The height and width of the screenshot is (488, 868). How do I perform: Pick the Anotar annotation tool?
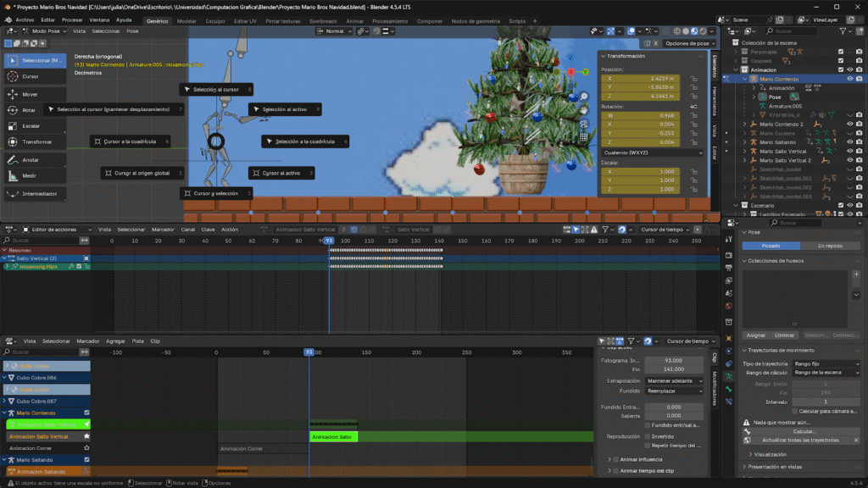pos(14,159)
